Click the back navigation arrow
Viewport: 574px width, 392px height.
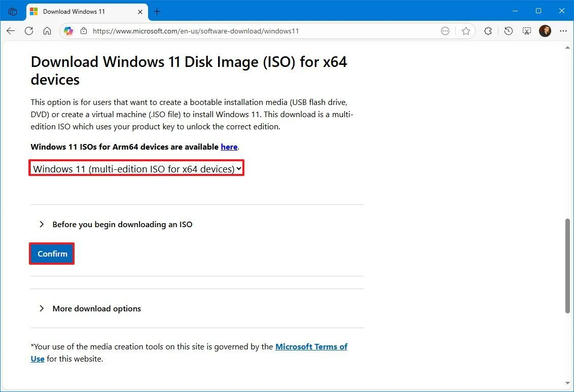(11, 31)
